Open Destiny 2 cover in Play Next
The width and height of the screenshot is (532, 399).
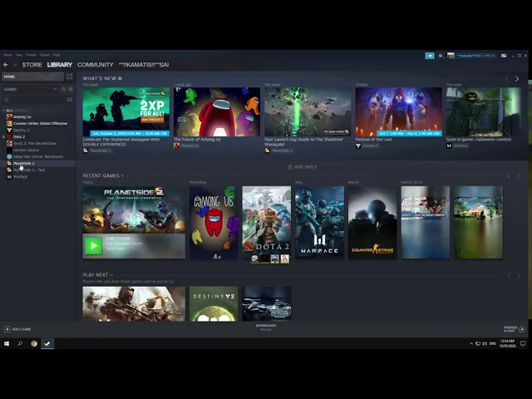(214, 303)
